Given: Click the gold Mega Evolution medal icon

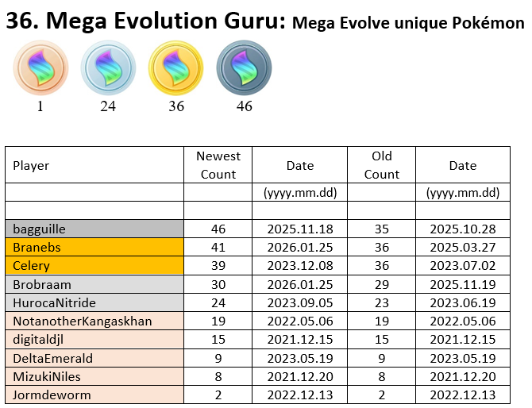Looking at the screenshot, I should tap(176, 67).
